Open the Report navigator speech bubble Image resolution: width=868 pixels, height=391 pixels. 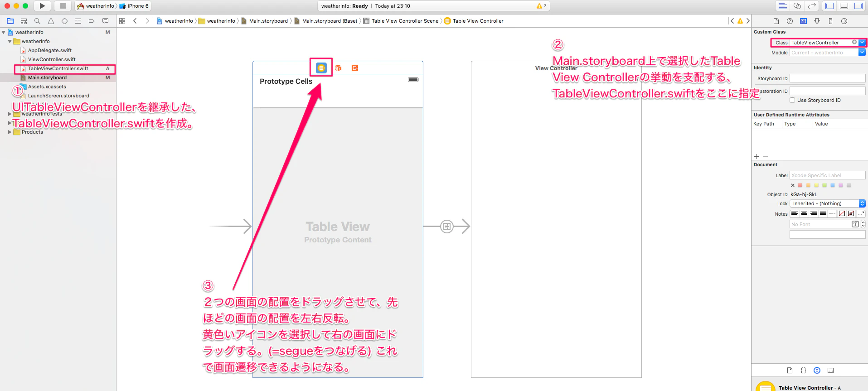pos(105,21)
